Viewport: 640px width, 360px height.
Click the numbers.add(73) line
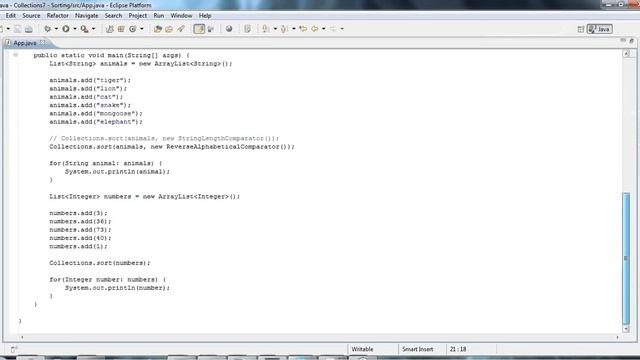pos(80,230)
